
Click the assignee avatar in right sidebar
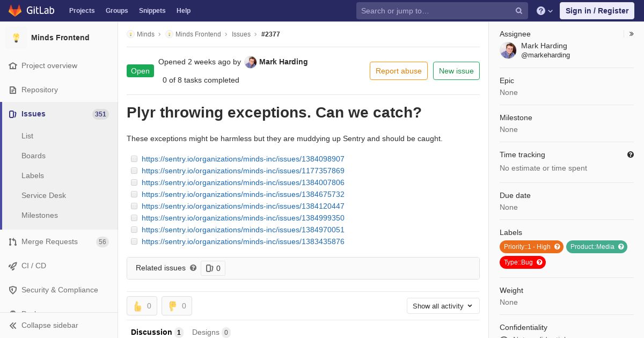[x=508, y=50]
